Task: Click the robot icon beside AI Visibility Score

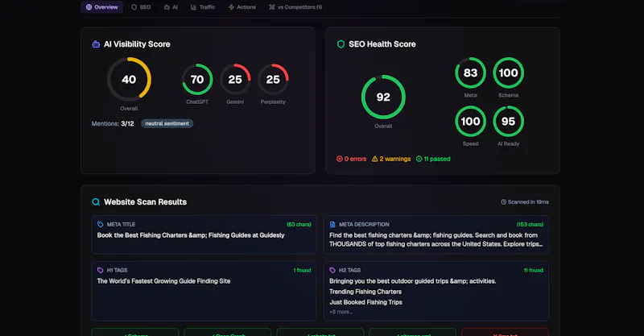Action: click(x=96, y=44)
